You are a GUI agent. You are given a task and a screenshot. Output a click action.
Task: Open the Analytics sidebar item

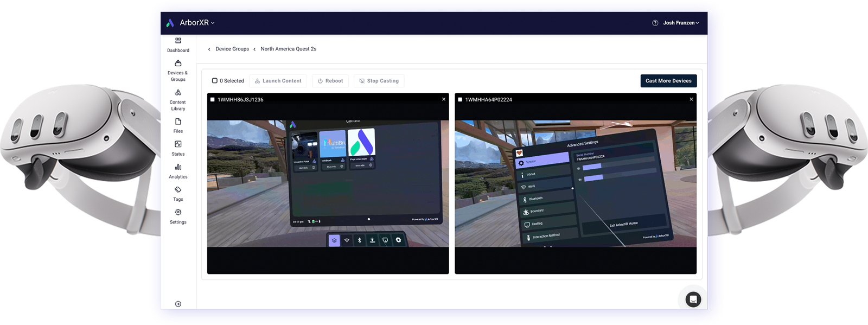[x=178, y=171]
